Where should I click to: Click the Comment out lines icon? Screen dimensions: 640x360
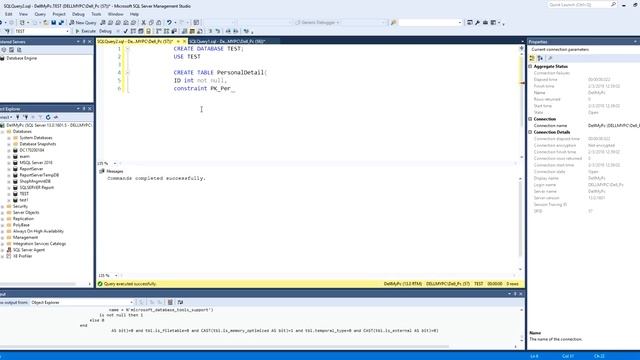tap(211, 31)
